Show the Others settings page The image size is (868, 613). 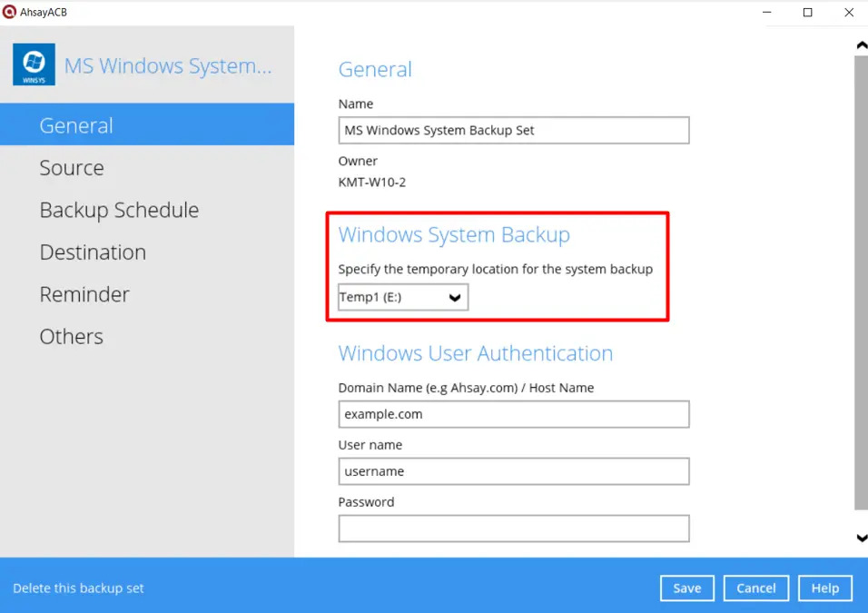point(72,336)
